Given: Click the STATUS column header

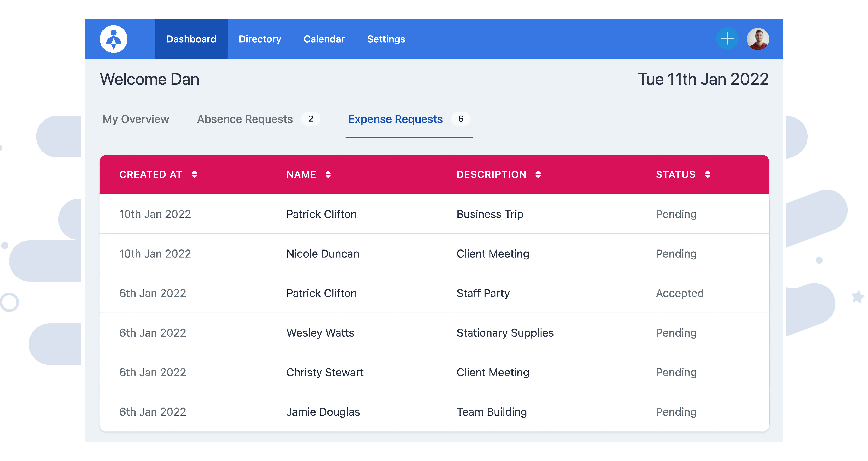Looking at the screenshot, I should [676, 174].
